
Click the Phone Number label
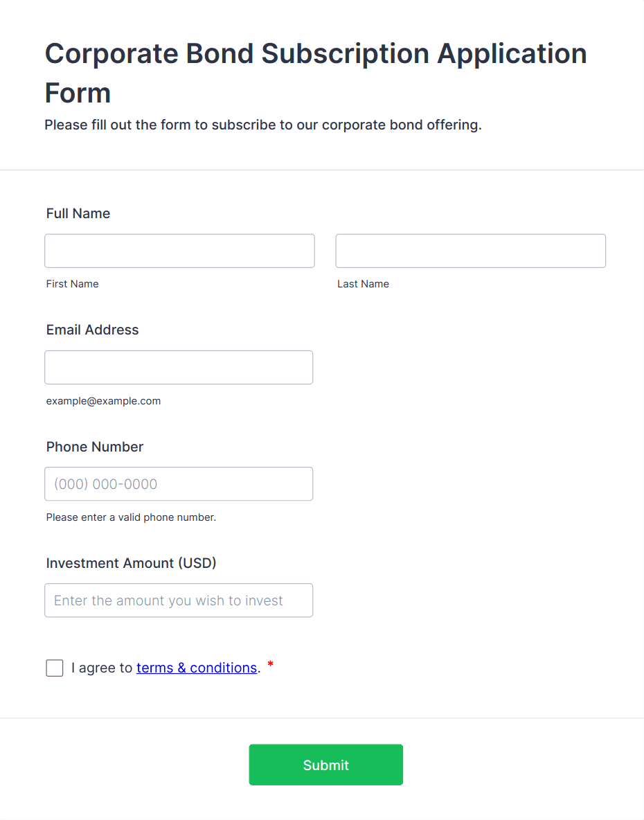[95, 447]
